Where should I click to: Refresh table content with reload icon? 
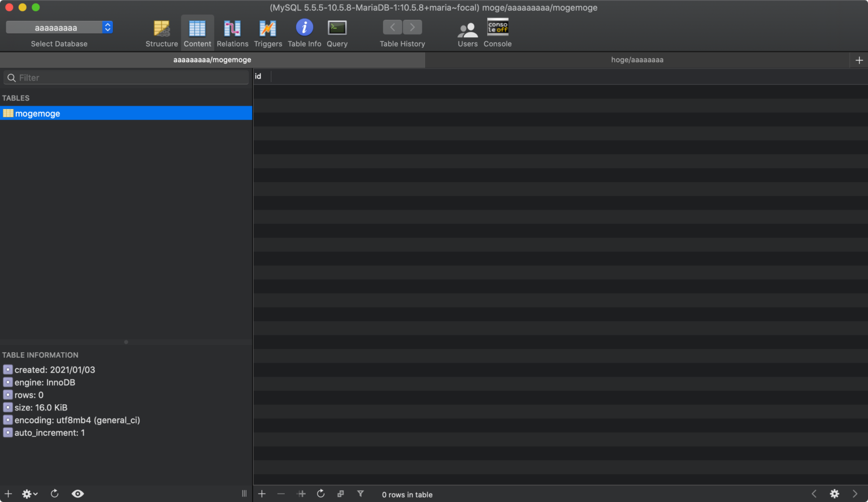coord(320,494)
